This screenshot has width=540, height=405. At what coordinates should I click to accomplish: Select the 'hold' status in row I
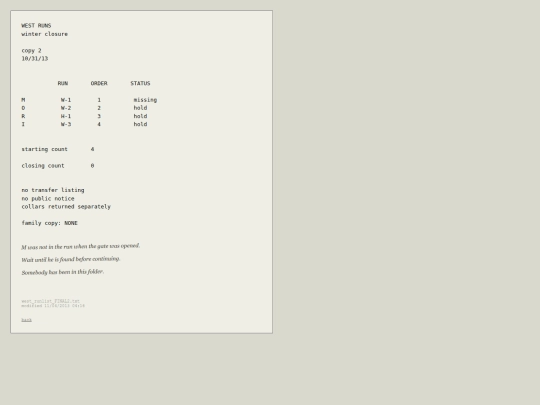(140, 124)
